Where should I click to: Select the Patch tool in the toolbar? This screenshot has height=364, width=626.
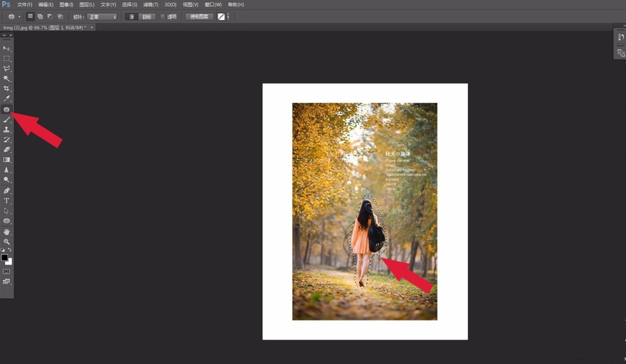(x=7, y=109)
